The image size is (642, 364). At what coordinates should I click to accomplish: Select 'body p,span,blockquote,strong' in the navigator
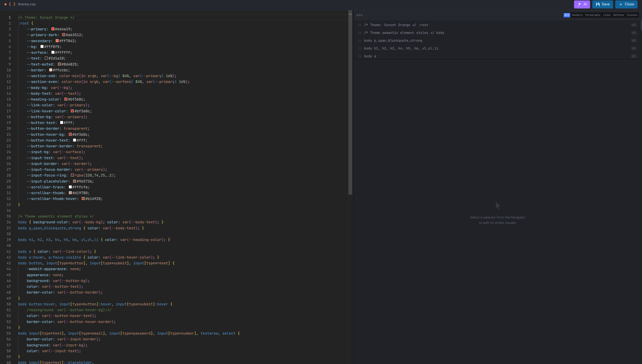point(497,41)
